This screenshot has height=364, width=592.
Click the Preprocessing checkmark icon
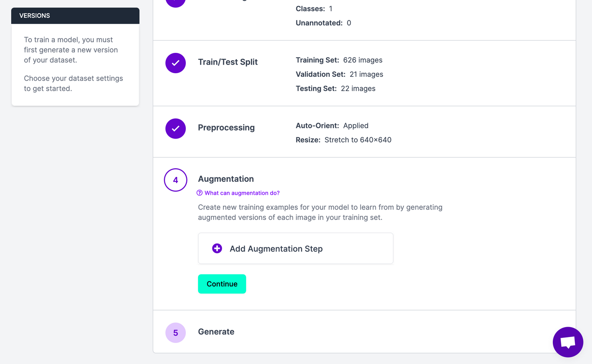click(175, 129)
